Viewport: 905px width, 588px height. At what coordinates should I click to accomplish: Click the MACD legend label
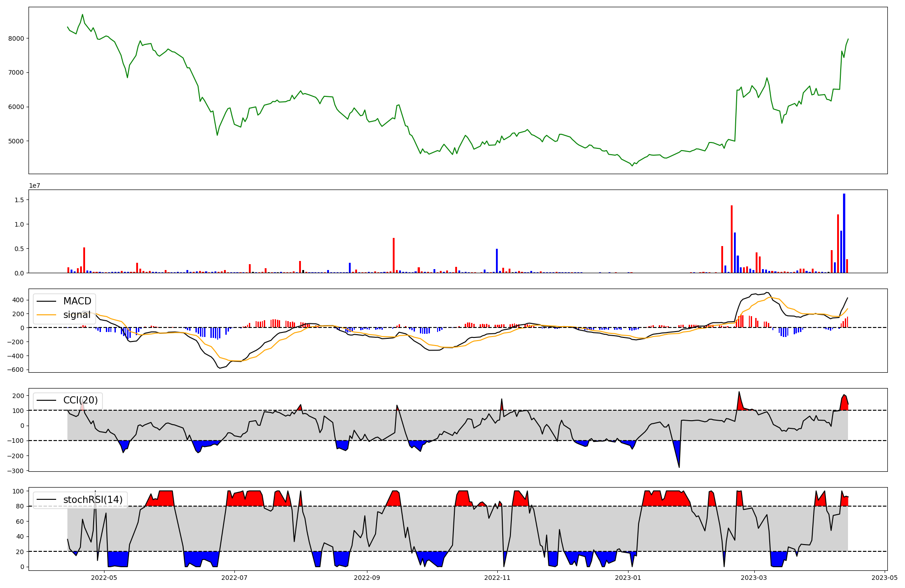click(x=77, y=301)
